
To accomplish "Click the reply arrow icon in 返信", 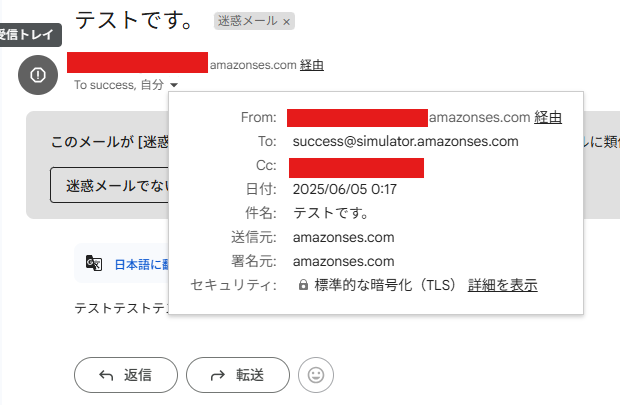I will 106,375.
